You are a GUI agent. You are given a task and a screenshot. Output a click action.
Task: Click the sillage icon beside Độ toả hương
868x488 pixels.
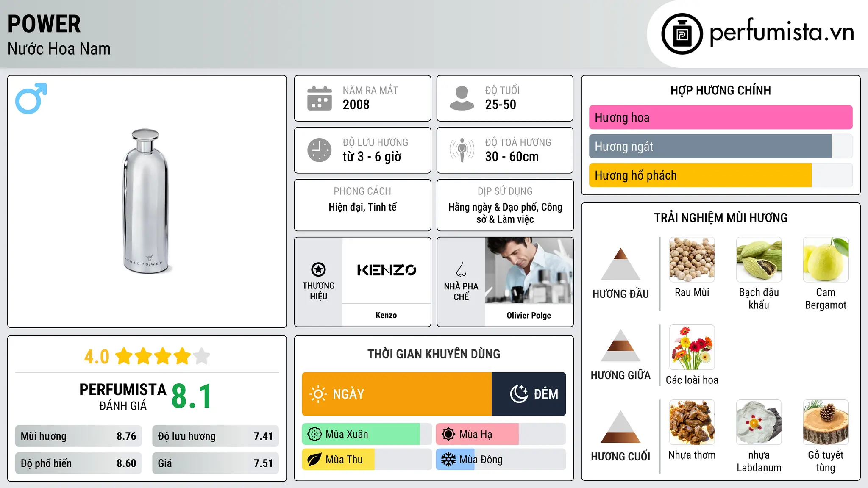tap(462, 150)
